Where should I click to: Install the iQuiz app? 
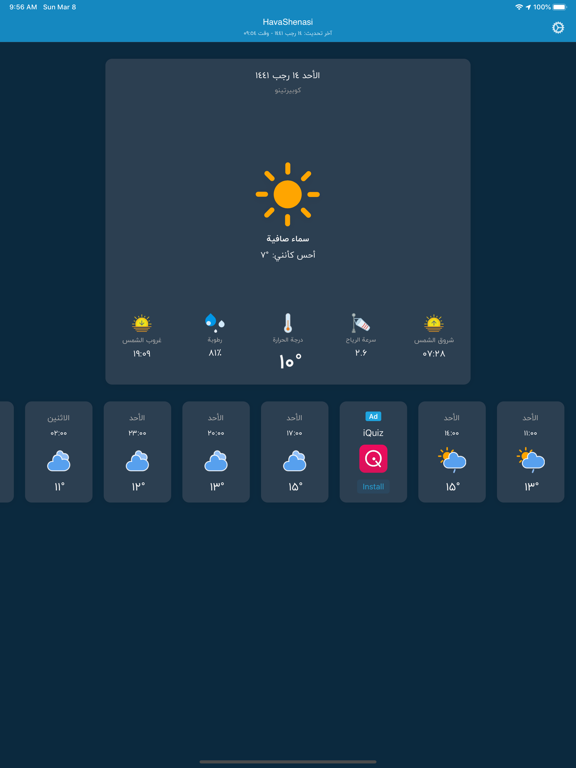373,486
